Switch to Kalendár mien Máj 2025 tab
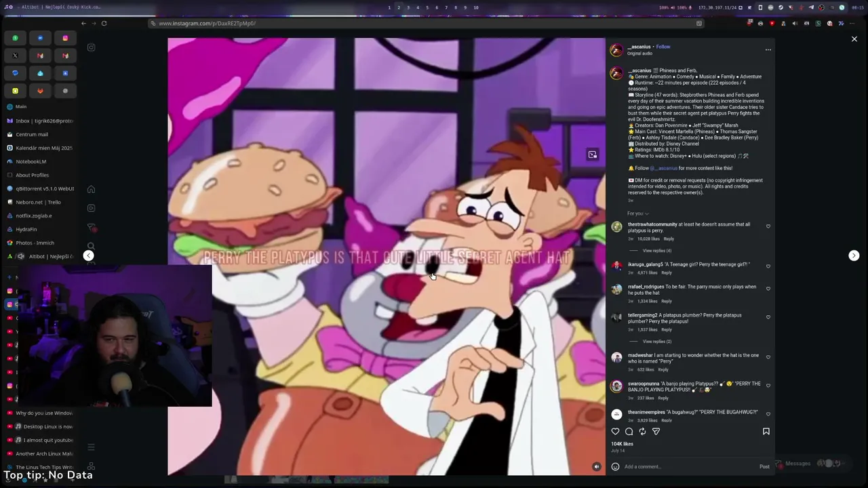The height and width of the screenshot is (488, 868). tap(39, 148)
